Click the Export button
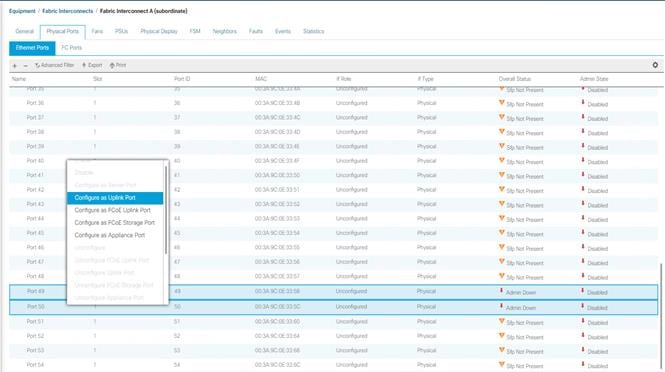The height and width of the screenshot is (372, 665). point(92,65)
